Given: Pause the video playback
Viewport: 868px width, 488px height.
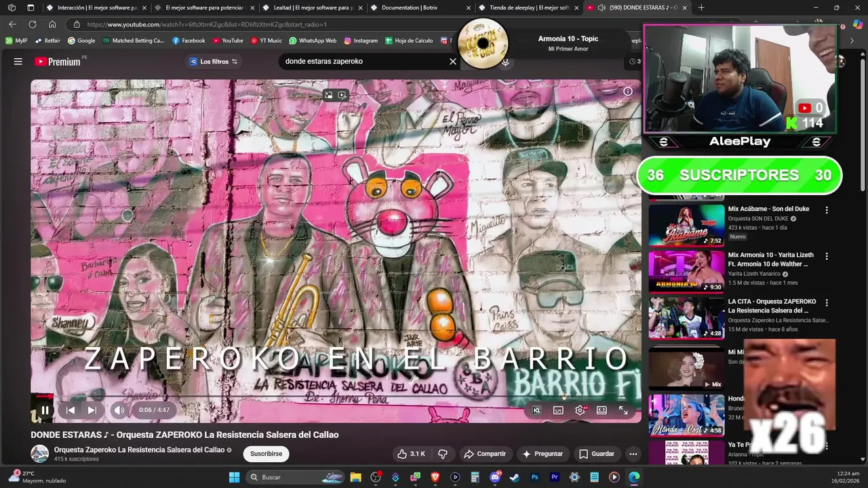Looking at the screenshot, I should click(45, 410).
